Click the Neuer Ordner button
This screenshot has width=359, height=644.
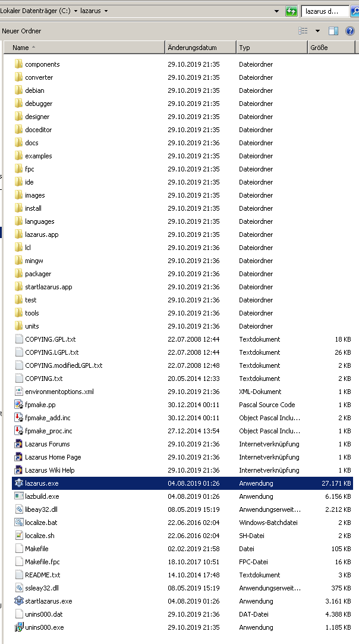point(21,31)
